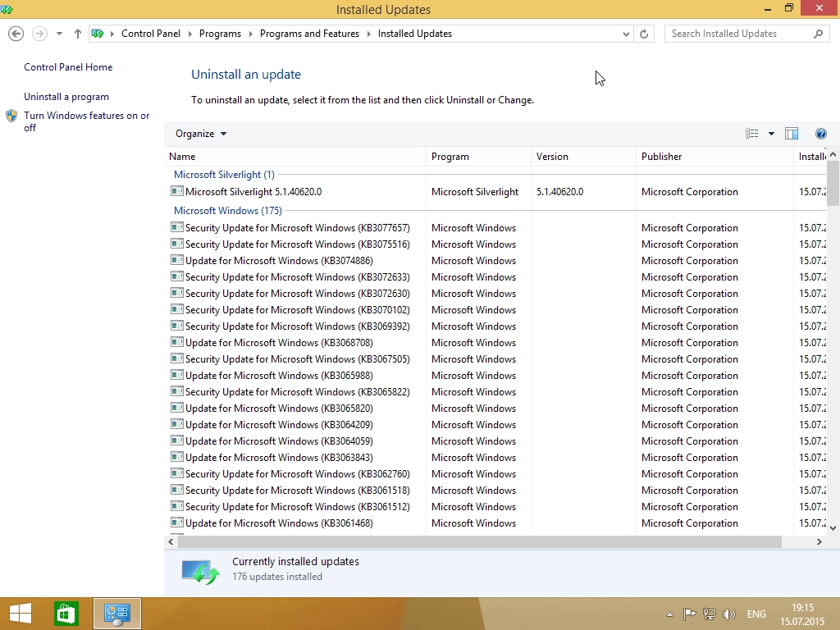Click icon of Update KB3064209
This screenshot has width=840, height=630.
pyautogui.click(x=177, y=424)
